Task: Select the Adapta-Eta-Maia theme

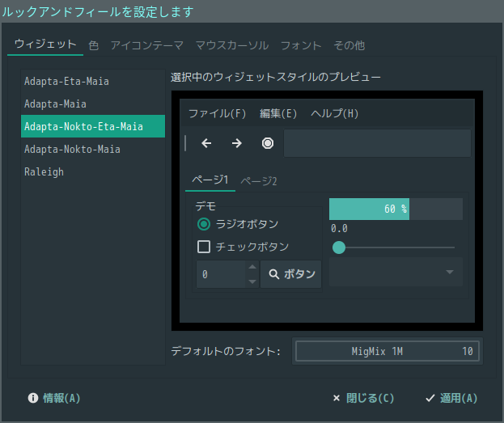Action: 93,81
